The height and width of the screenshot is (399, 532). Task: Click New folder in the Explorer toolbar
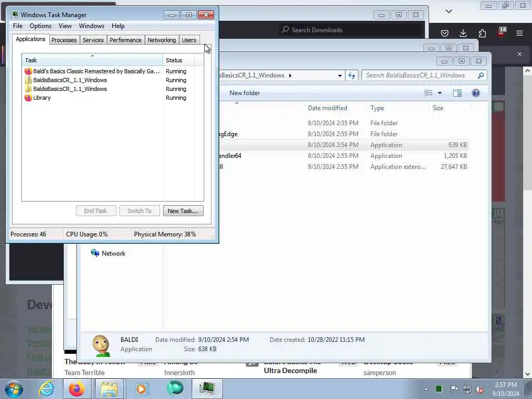(x=245, y=93)
